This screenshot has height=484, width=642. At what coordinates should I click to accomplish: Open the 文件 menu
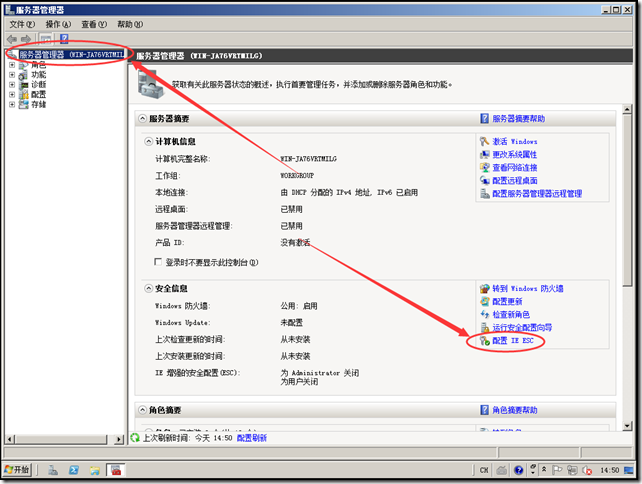(22, 25)
